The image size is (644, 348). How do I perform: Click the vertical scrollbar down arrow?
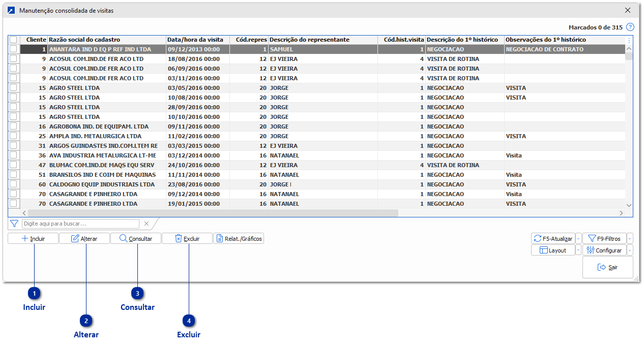coord(629,205)
